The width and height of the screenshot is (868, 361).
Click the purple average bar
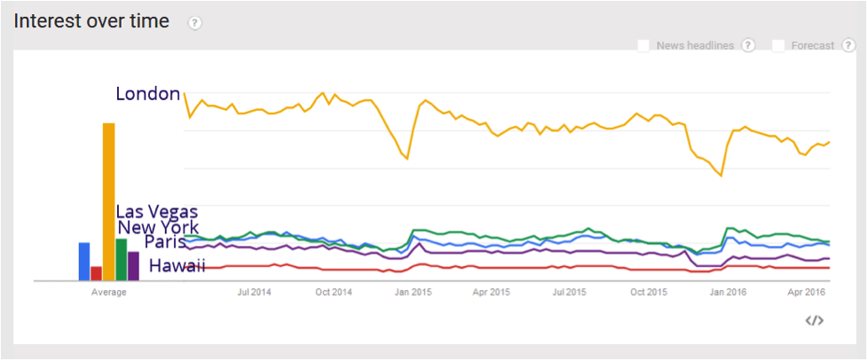click(x=133, y=265)
